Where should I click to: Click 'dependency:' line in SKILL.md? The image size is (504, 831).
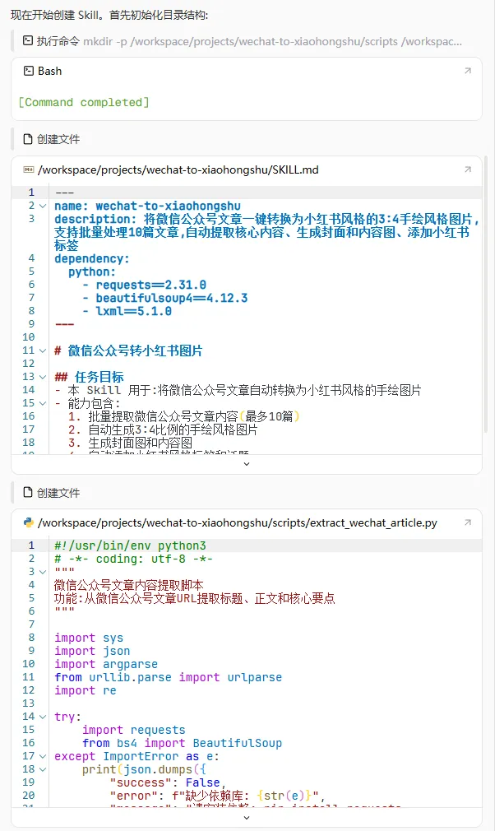click(91, 258)
